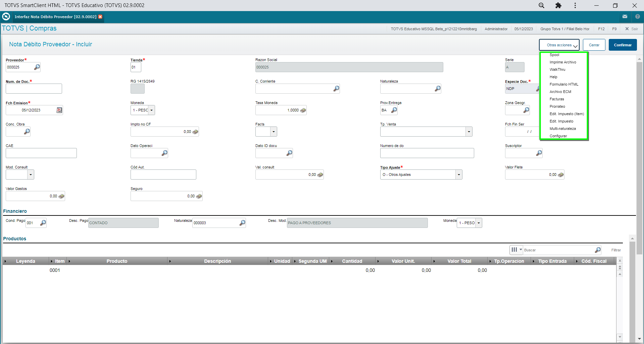This screenshot has height=344, width=644.
Task: Open the Valor Flete calculator icon
Action: pos(560,175)
